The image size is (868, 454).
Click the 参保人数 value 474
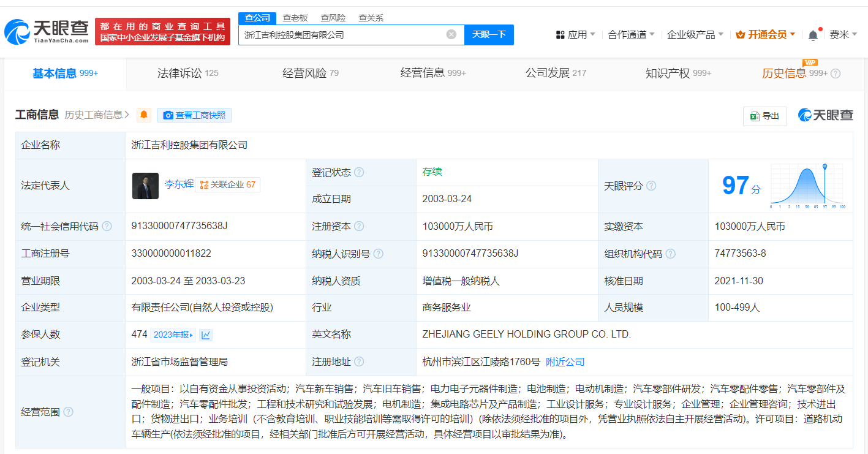pyautogui.click(x=140, y=335)
